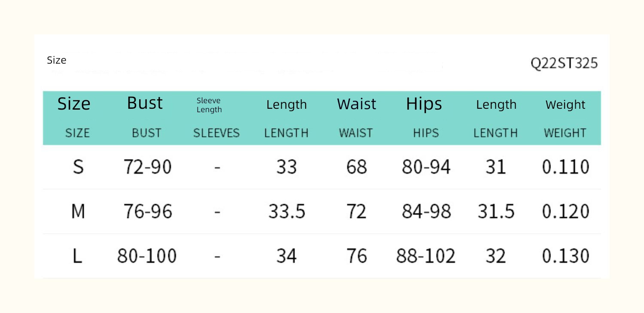Select the Waist column header
644x313 pixels.
(x=356, y=104)
